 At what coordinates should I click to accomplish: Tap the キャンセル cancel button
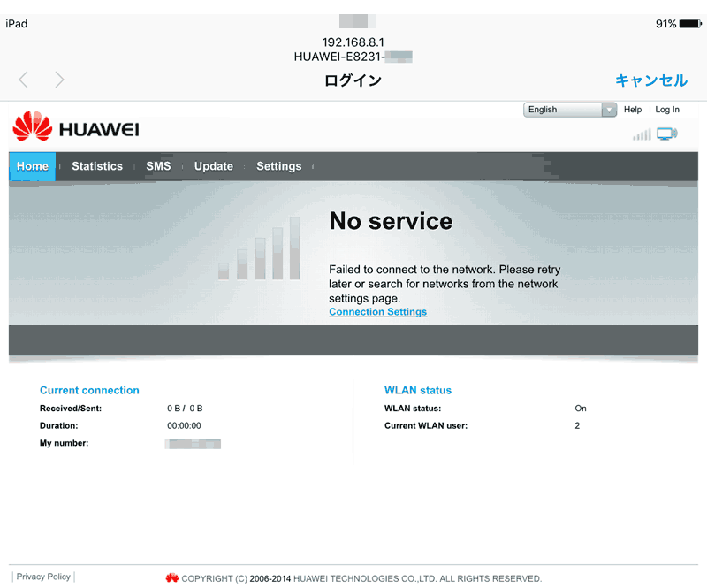coord(650,80)
